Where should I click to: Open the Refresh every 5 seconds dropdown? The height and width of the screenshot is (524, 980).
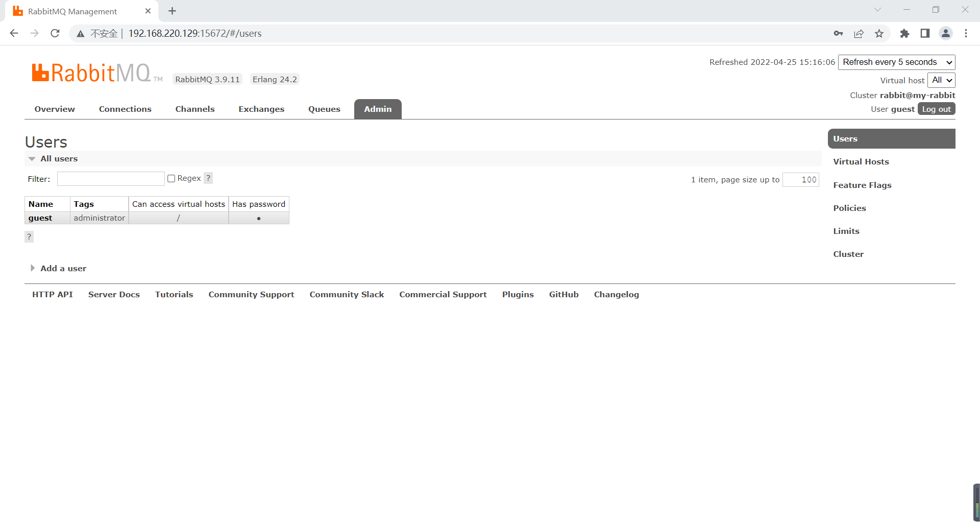point(896,62)
